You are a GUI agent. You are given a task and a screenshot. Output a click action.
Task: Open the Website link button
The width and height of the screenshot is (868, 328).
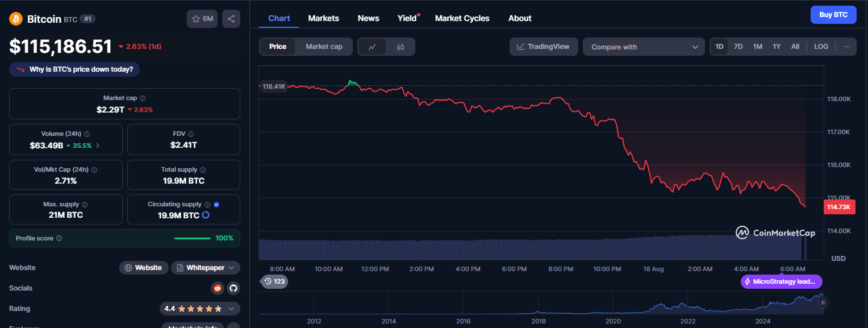144,268
